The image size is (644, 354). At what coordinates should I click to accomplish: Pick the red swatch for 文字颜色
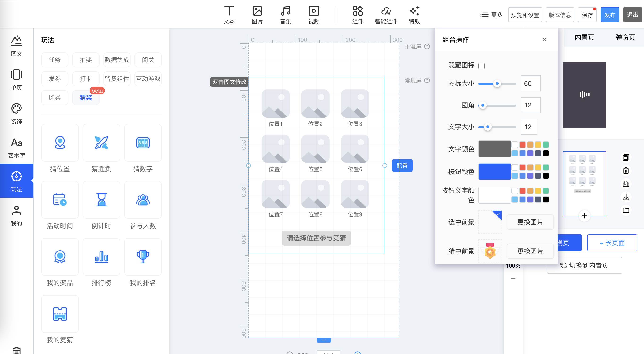click(x=522, y=145)
